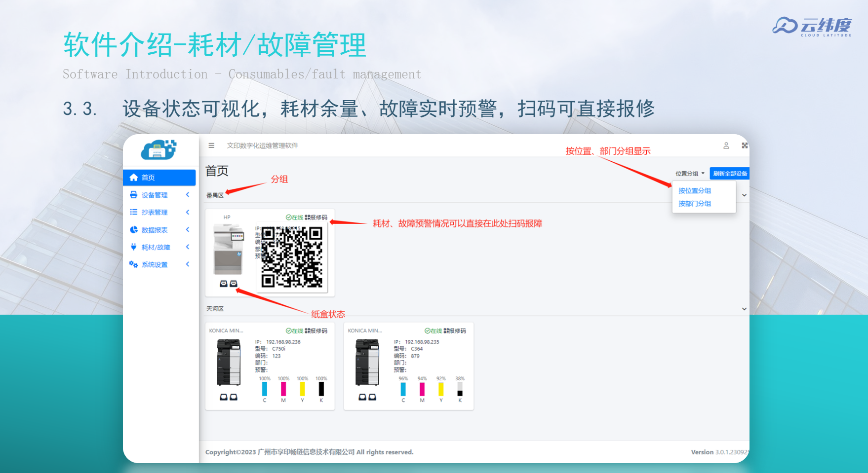868x473 pixels.
Task: Click the C750i printer image
Action: coord(229,363)
